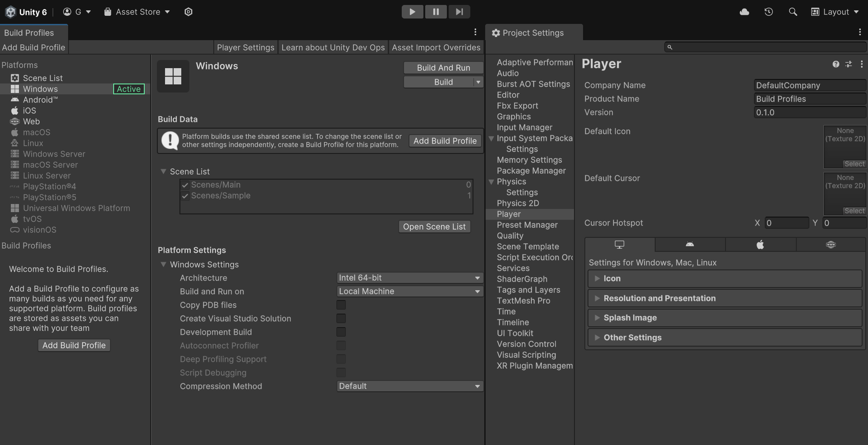
Task: Click the Build button
Action: point(438,82)
